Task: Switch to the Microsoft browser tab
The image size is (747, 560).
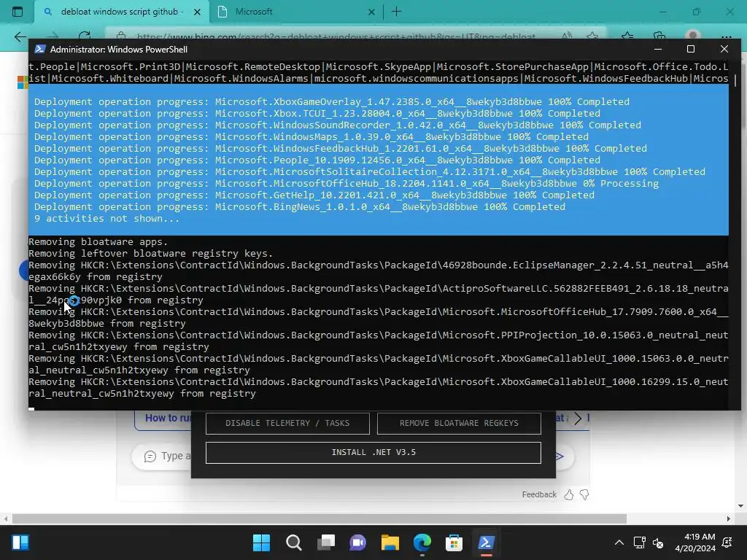Action: click(x=295, y=12)
